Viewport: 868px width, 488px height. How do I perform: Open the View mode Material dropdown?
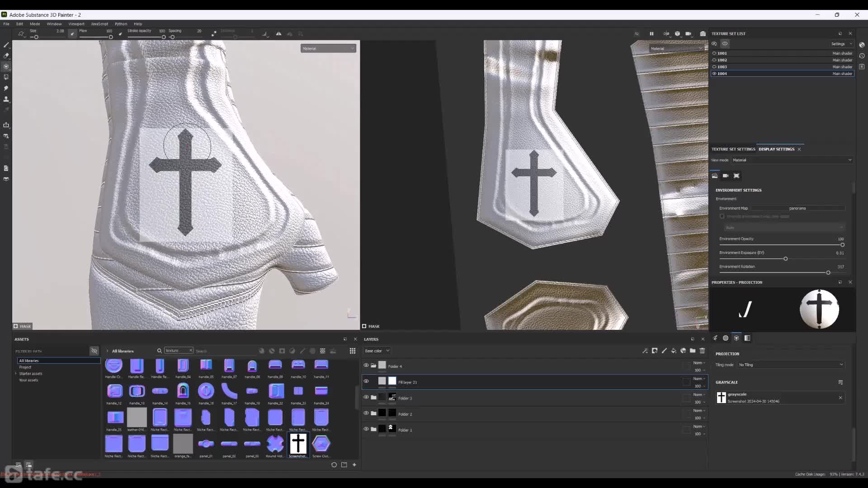(x=793, y=160)
